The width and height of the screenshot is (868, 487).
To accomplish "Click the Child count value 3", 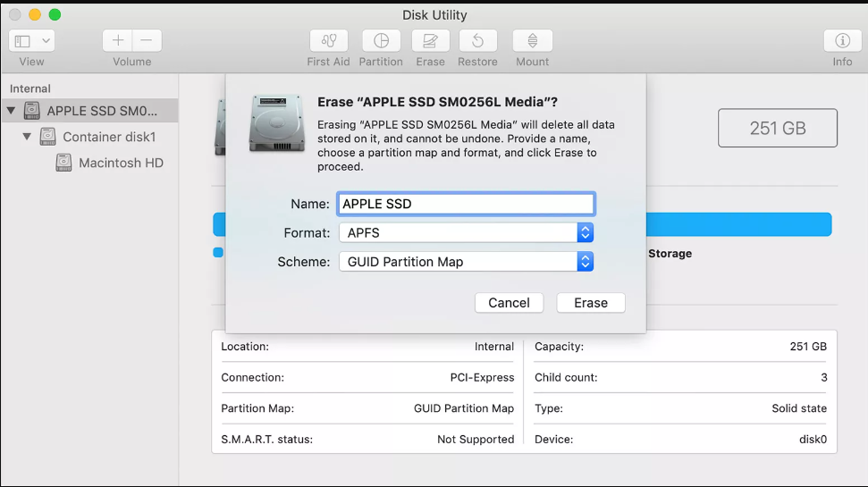I will tap(823, 377).
